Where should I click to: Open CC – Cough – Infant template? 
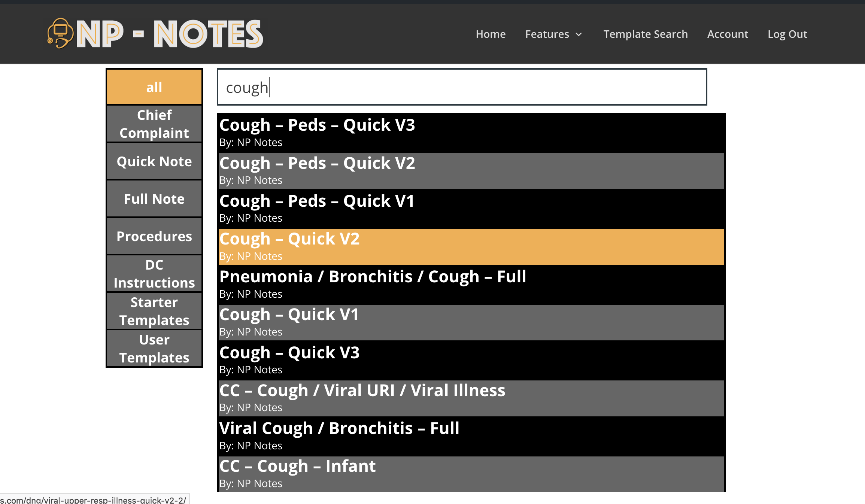click(x=471, y=474)
